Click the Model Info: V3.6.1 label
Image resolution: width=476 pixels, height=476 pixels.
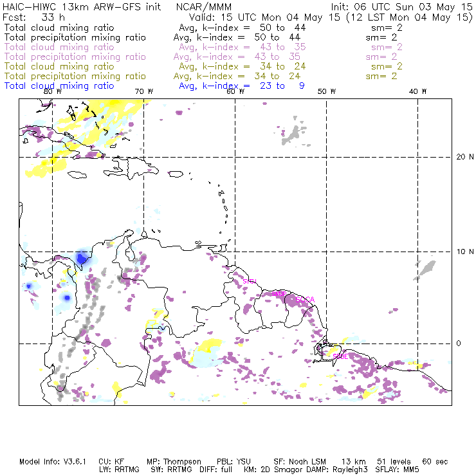point(53,462)
